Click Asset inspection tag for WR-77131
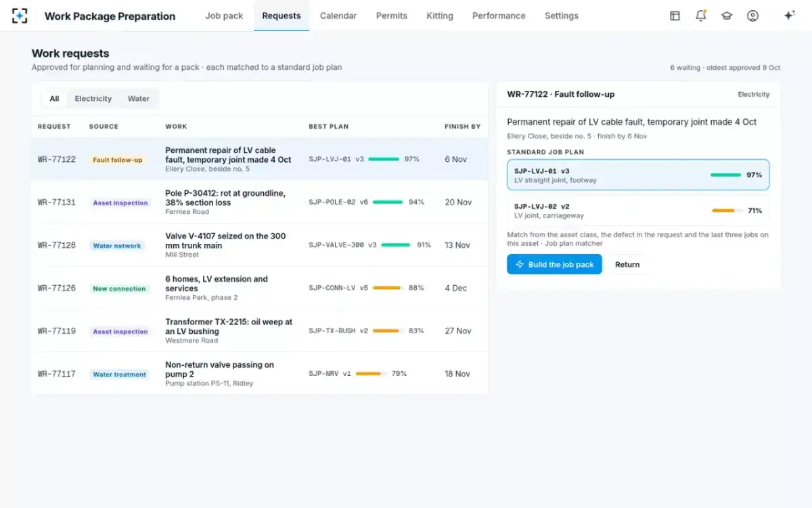The width and height of the screenshot is (812, 508). 120,203
